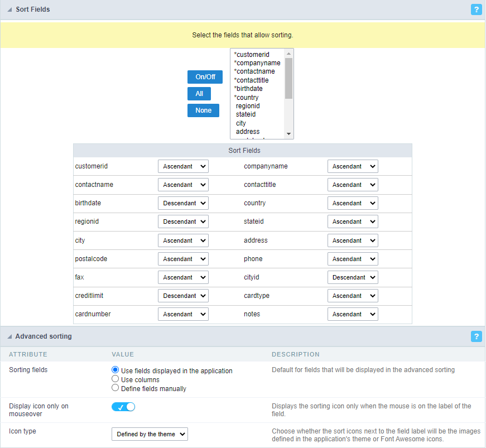Click the None button
Image resolution: width=486 pixels, height=448 pixels.
coord(203,110)
